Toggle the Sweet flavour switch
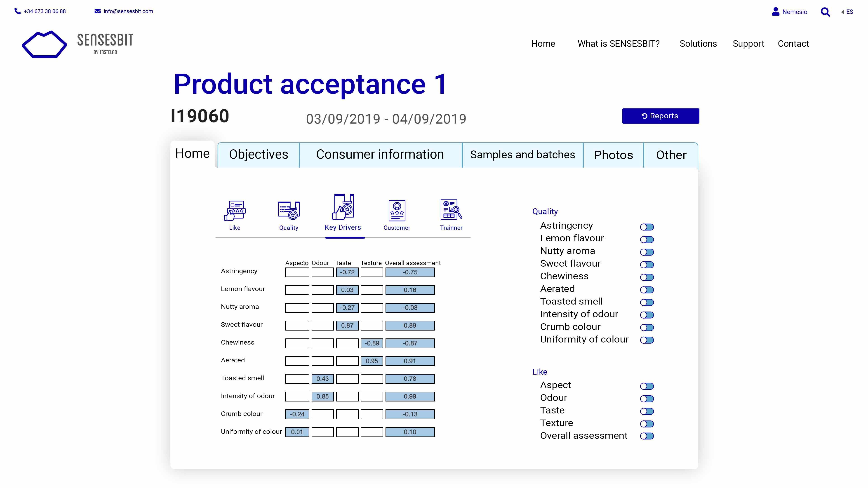Image resolution: width=868 pixels, height=488 pixels. (647, 265)
